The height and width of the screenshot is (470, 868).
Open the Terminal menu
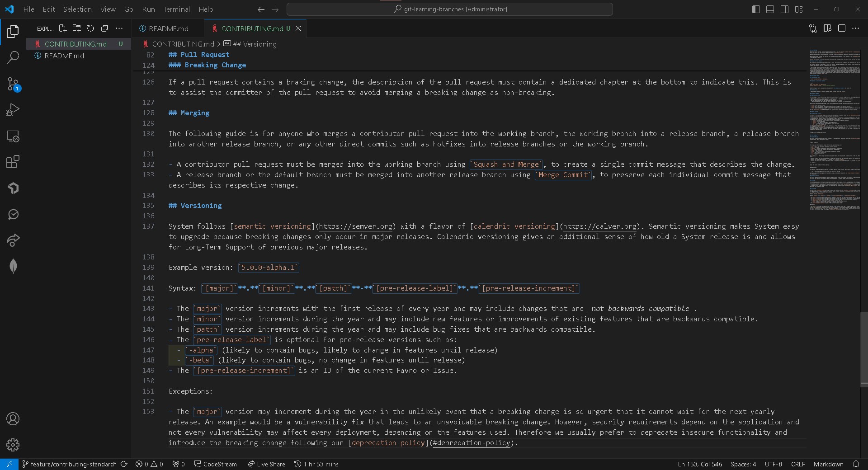(176, 9)
